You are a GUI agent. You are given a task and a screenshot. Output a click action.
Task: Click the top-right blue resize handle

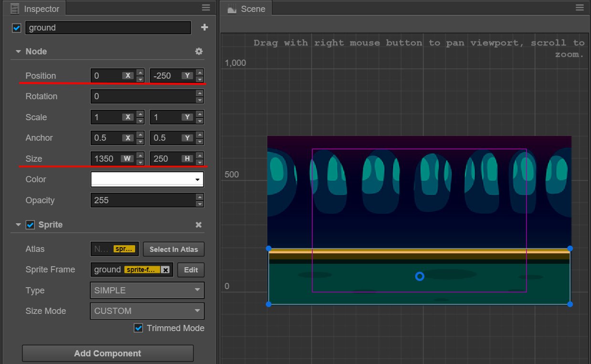click(570, 249)
